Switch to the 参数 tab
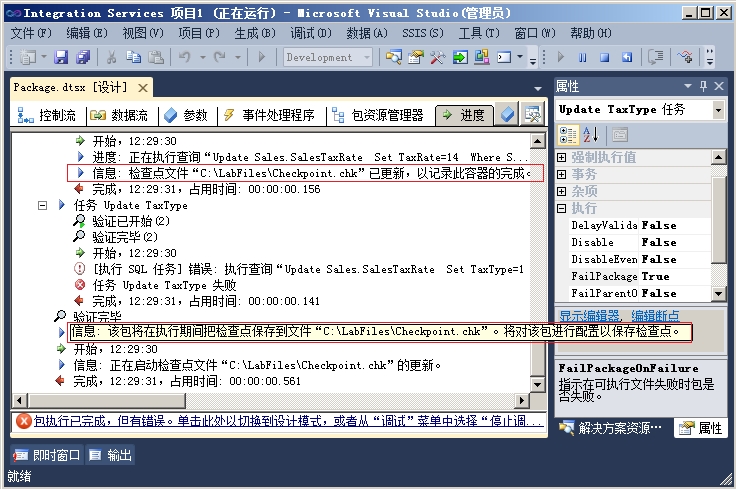 click(x=186, y=115)
